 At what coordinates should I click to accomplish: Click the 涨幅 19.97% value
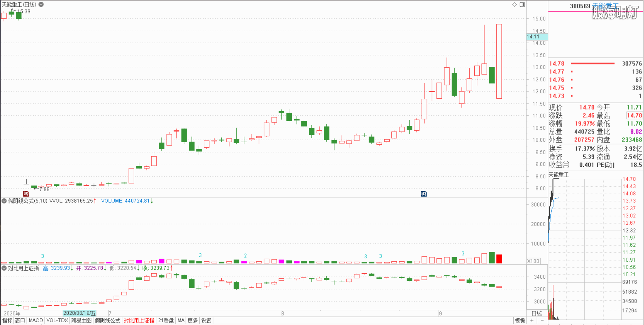585,124
